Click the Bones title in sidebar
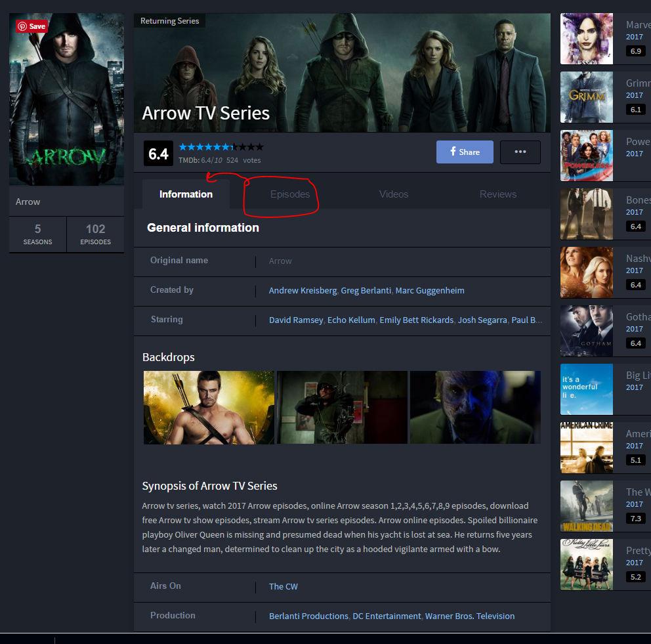 (x=638, y=200)
